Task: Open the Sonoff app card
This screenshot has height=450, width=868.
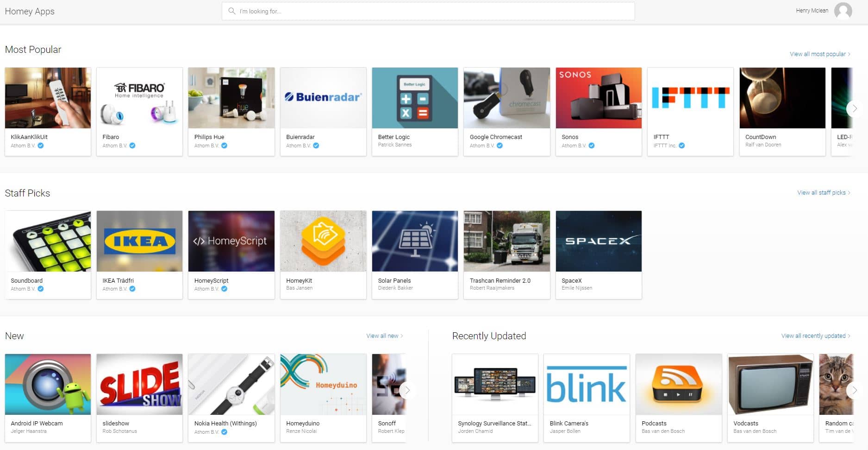Action: pos(389,398)
